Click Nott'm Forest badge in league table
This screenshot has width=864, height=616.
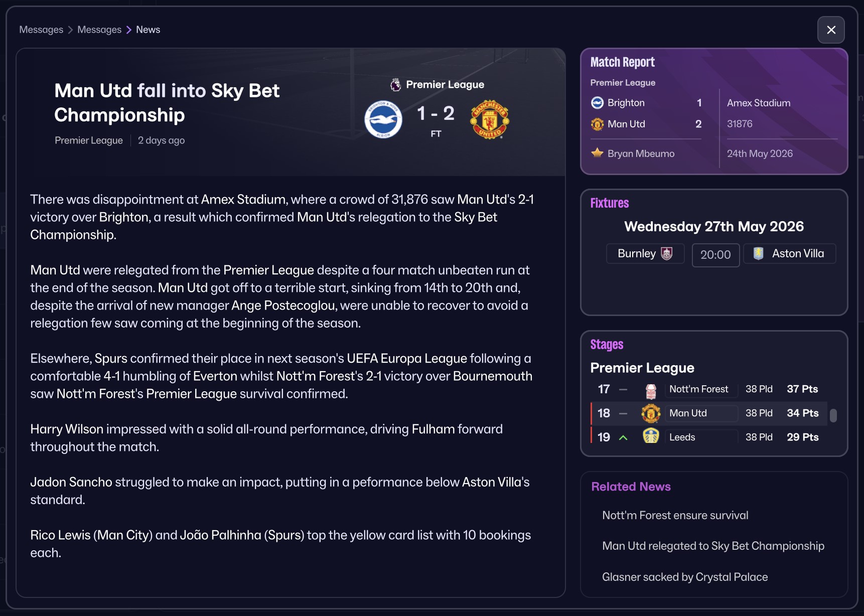(x=651, y=390)
